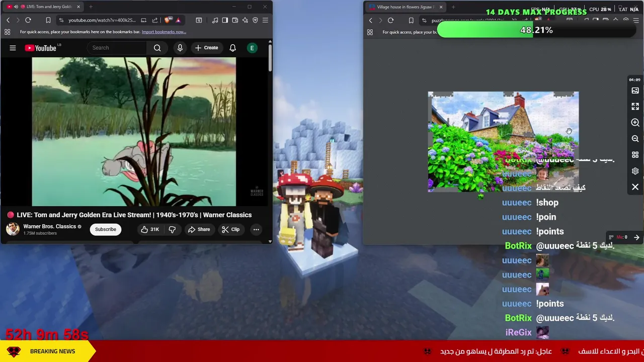This screenshot has width=644, height=362.
Task: Open the YouTube hamburger guide menu
Action: click(13, 48)
